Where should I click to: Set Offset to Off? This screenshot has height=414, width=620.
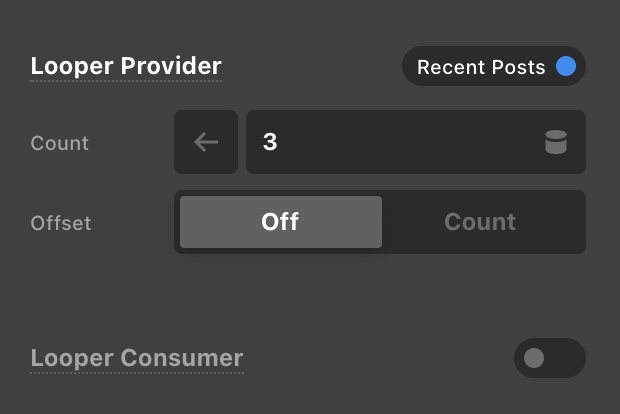click(280, 222)
